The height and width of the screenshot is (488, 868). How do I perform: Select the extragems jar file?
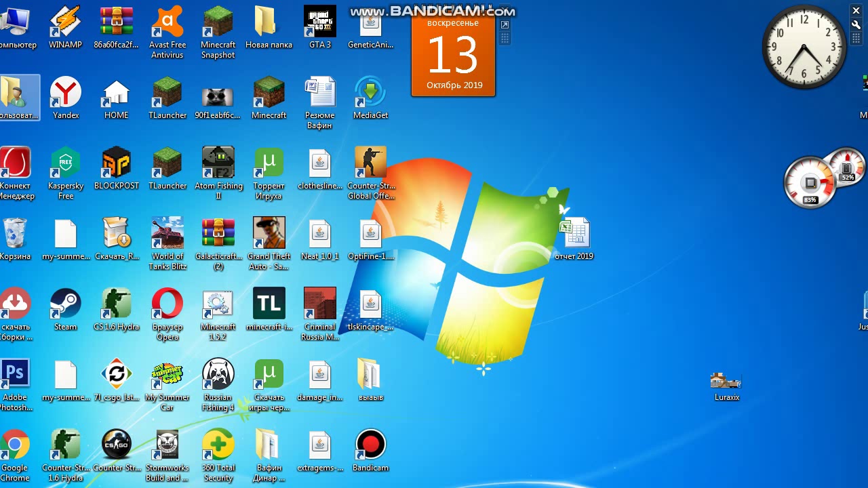point(320,450)
